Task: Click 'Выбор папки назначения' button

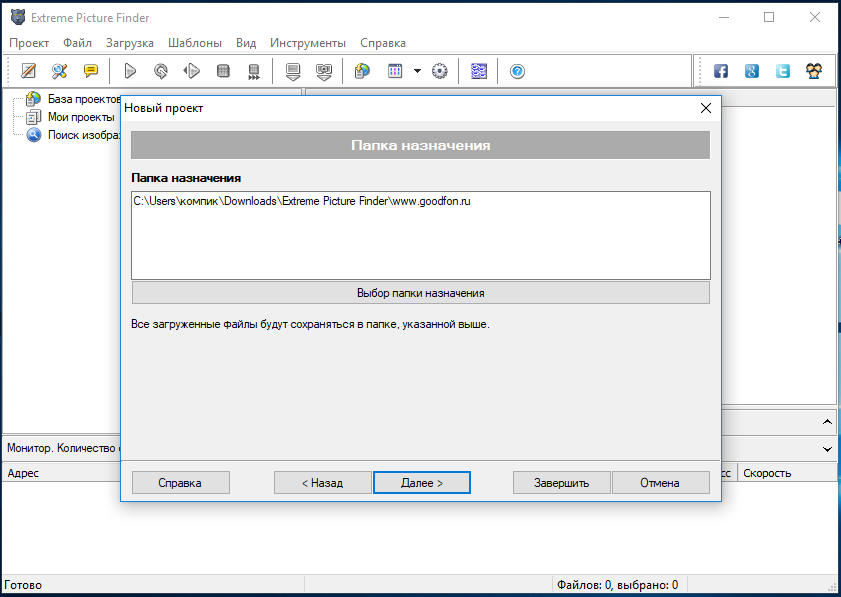Action: [x=420, y=293]
